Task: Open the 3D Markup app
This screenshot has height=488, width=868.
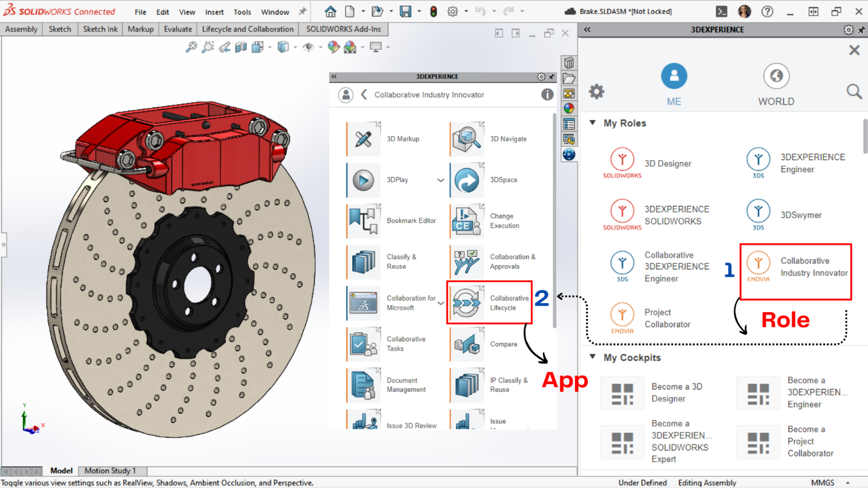Action: point(364,139)
